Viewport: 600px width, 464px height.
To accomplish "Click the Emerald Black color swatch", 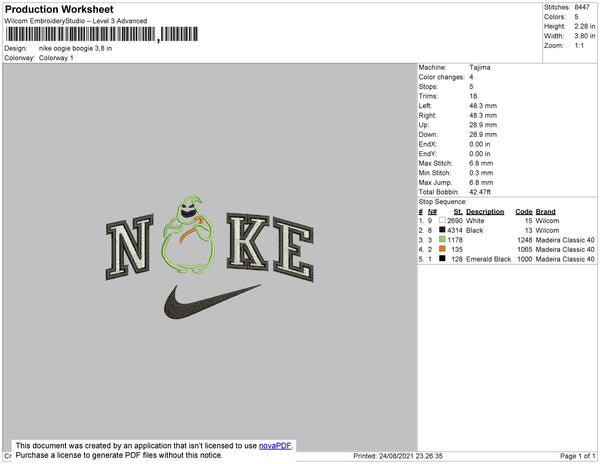I will pos(442,259).
